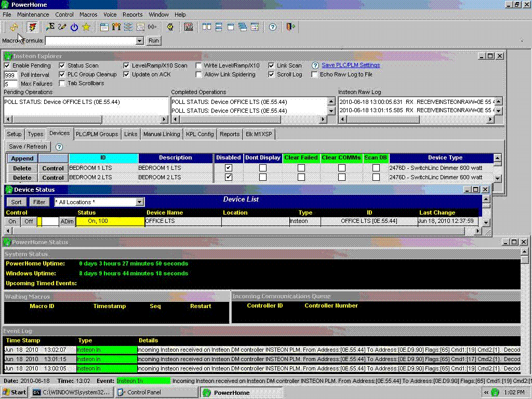Screen dimensions: 532x399
Task: Click the (x)= formula toolbar icon
Action: (152, 27)
